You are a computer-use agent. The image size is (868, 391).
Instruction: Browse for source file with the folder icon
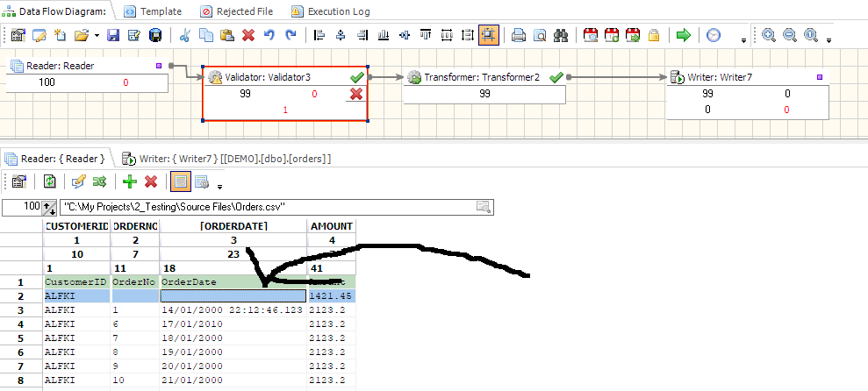(484, 208)
